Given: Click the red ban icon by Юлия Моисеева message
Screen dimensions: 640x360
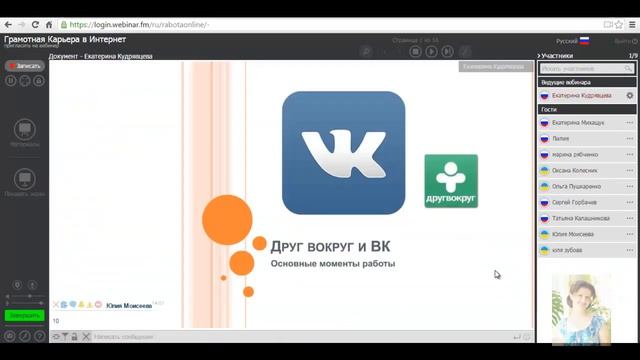Looking at the screenshot, I should 98,304.
